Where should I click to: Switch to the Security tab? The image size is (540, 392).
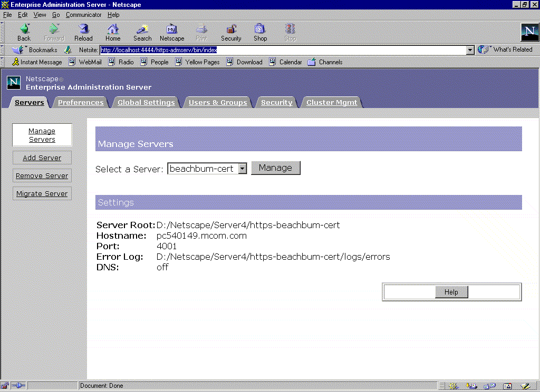point(276,102)
